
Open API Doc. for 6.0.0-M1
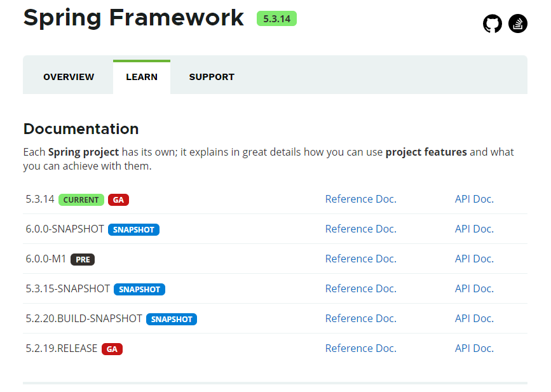click(x=474, y=259)
